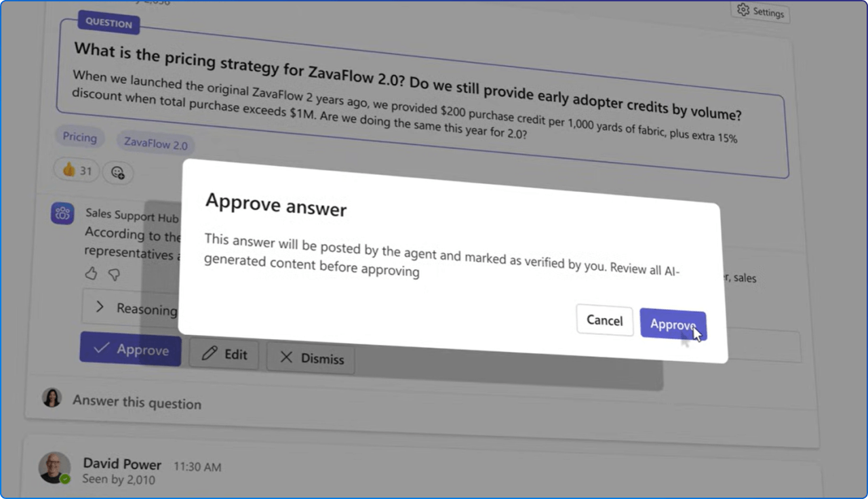This screenshot has width=868, height=499.
Task: Open David Power's profile picture
Action: click(54, 468)
